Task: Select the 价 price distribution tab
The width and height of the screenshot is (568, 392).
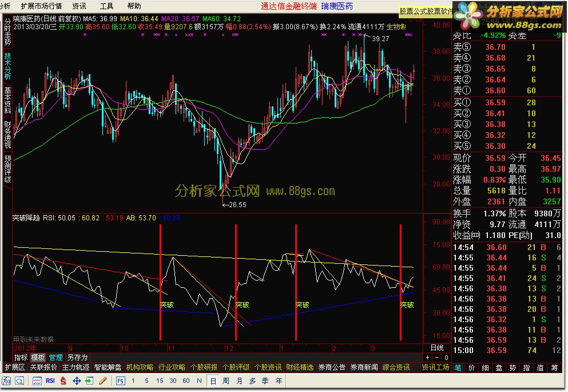Action: (x=472, y=368)
